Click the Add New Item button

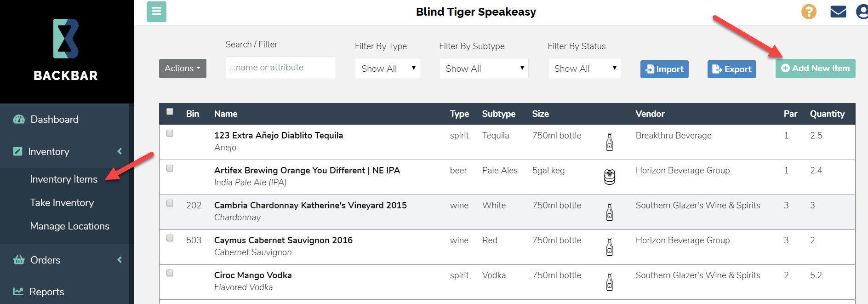pos(815,69)
